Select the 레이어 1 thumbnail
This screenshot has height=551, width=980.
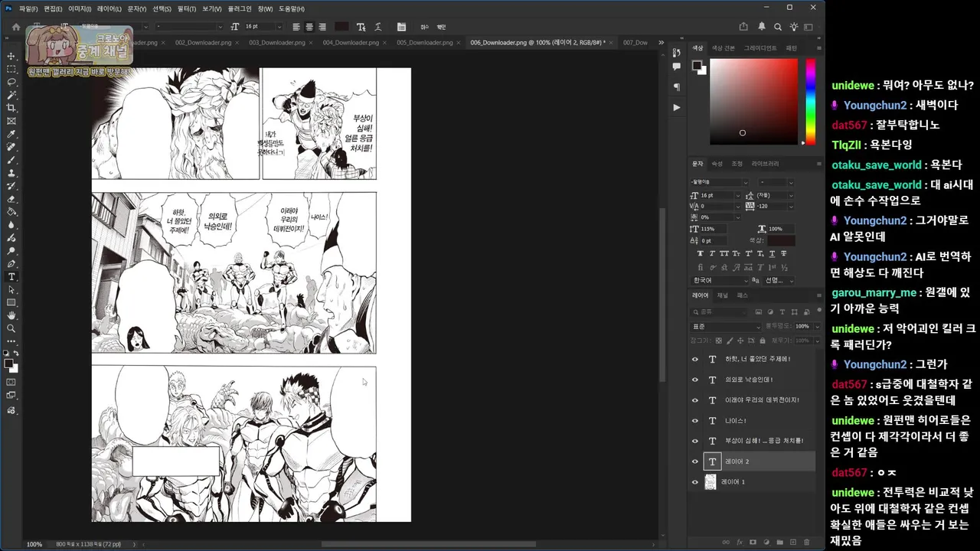click(710, 482)
